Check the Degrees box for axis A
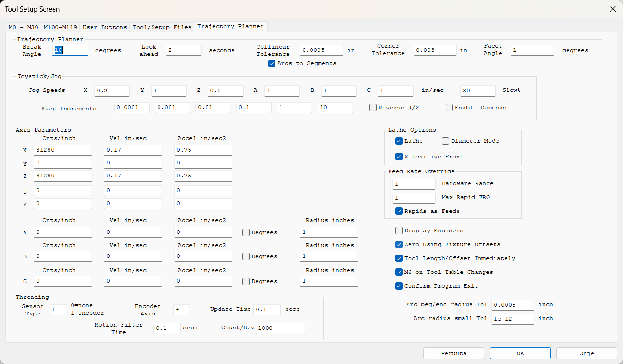623x364 pixels. [246, 232]
